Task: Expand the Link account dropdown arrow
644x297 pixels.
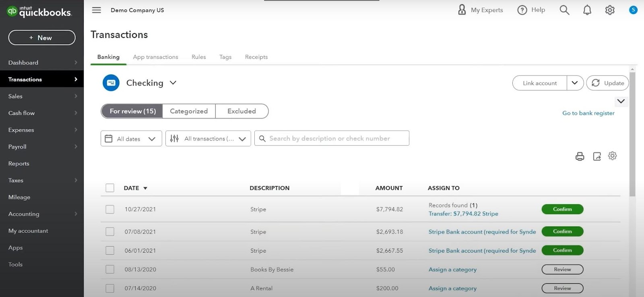Action: pos(575,83)
